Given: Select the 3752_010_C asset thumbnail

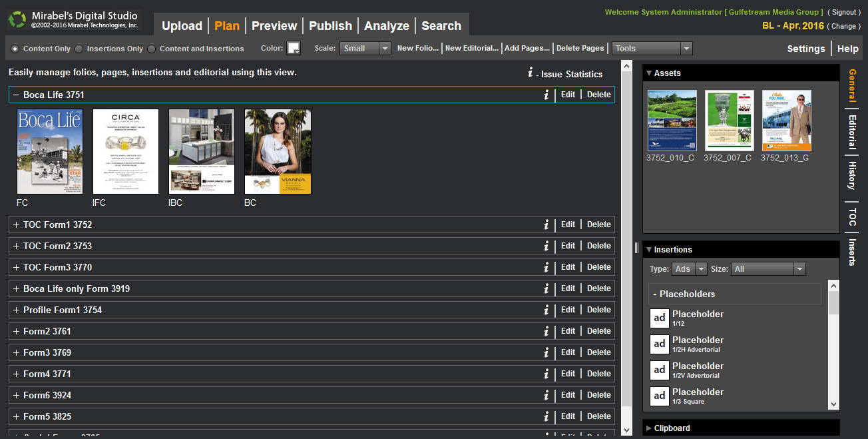Looking at the screenshot, I should (672, 120).
